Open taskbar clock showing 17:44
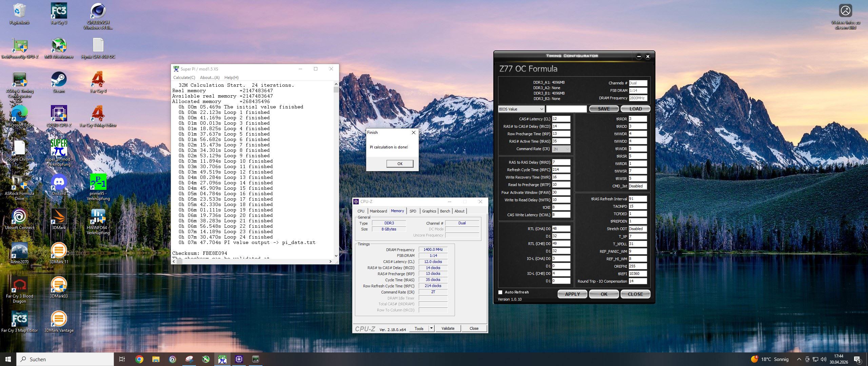Viewport: 868px width, 366px height. [839, 359]
